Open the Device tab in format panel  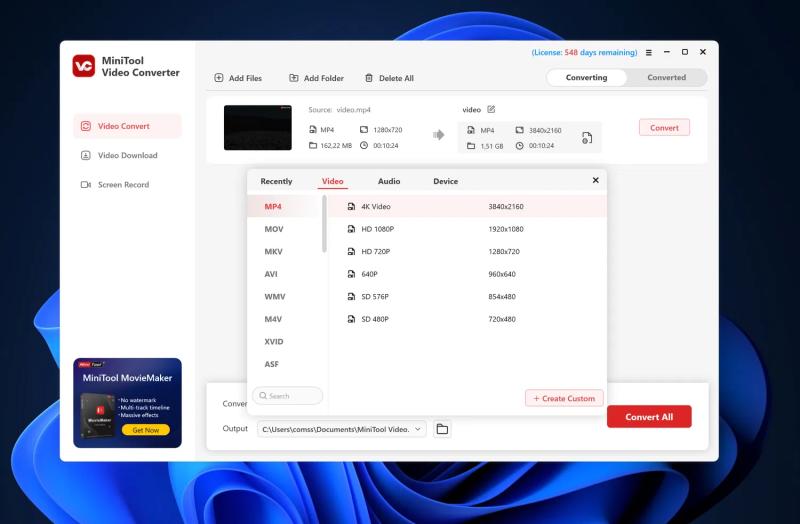click(445, 181)
